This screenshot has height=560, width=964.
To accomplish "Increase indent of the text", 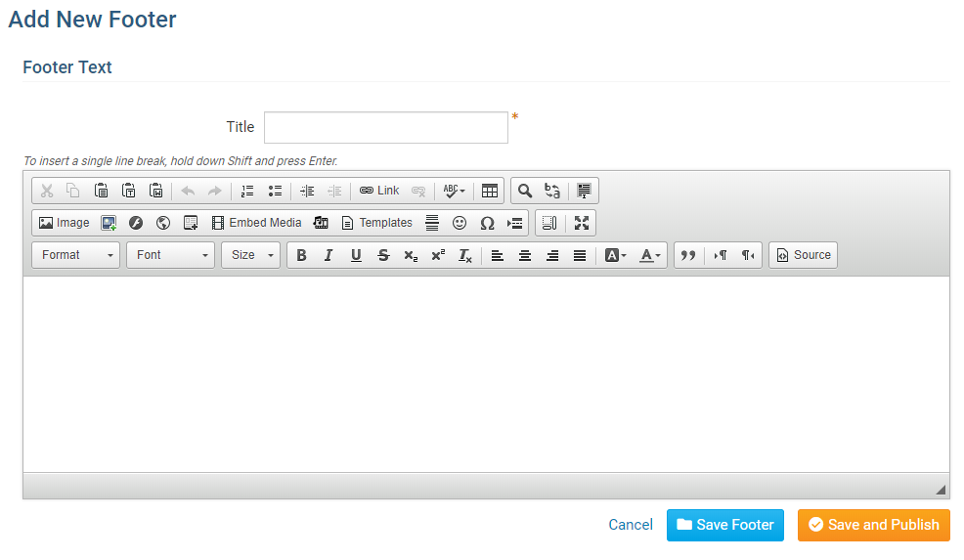I will click(x=307, y=191).
